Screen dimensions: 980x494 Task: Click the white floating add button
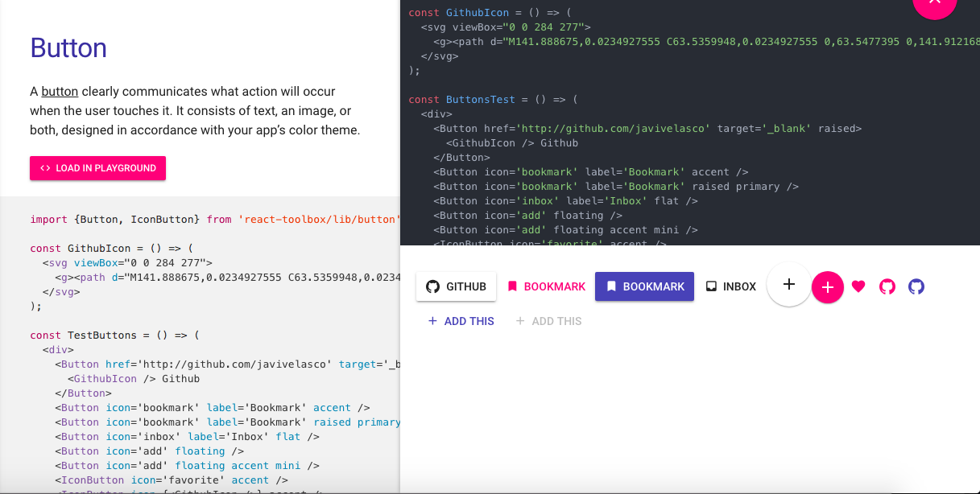[x=789, y=284]
